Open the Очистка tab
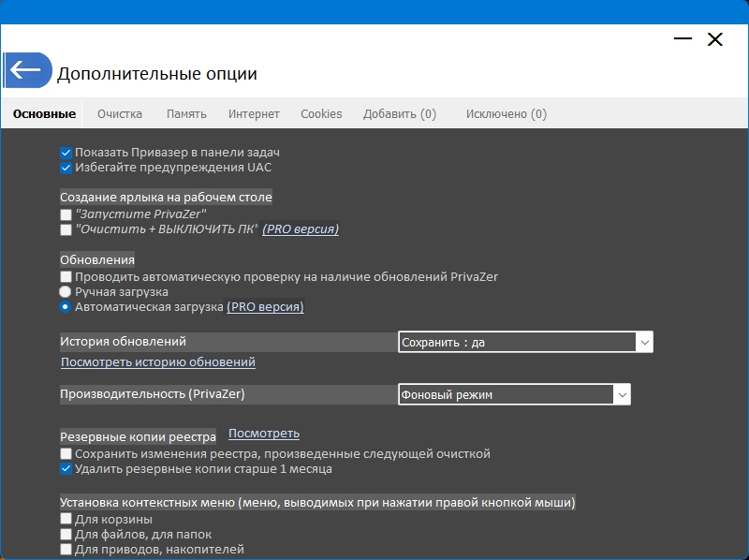 pos(120,114)
